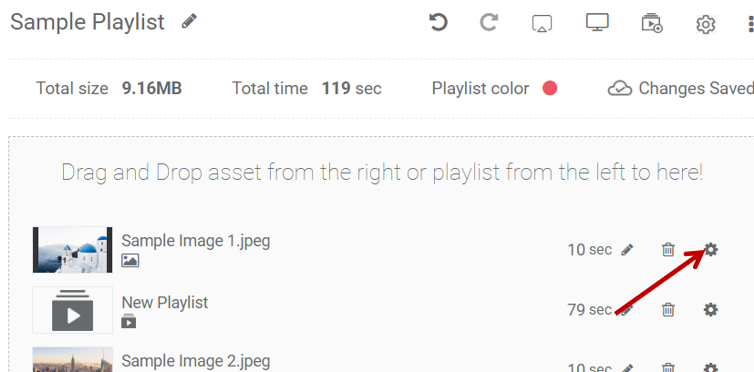Open settings gear for the New Playlist item
The image size is (754, 372).
[711, 310]
